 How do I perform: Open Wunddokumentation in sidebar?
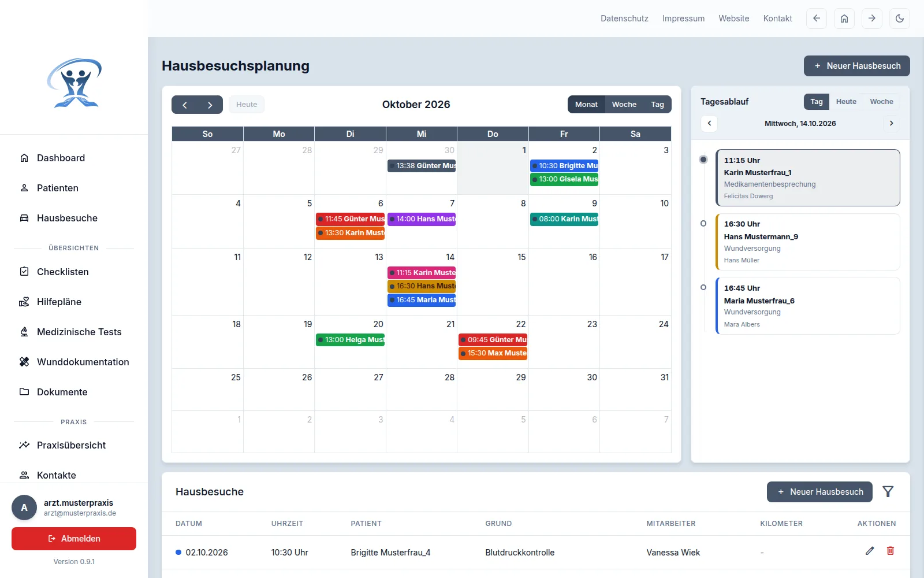coord(74,362)
